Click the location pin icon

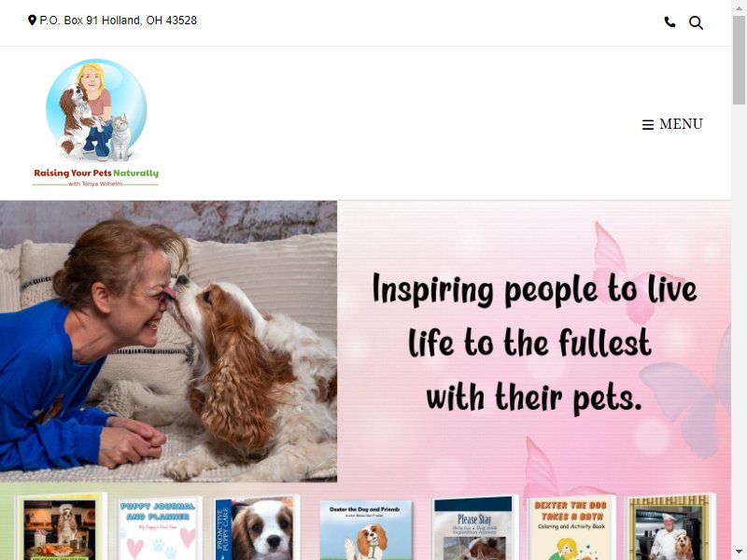click(x=32, y=20)
